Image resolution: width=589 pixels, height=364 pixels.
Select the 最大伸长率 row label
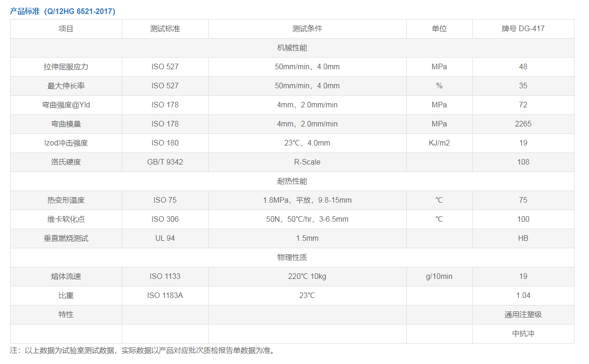(66, 86)
